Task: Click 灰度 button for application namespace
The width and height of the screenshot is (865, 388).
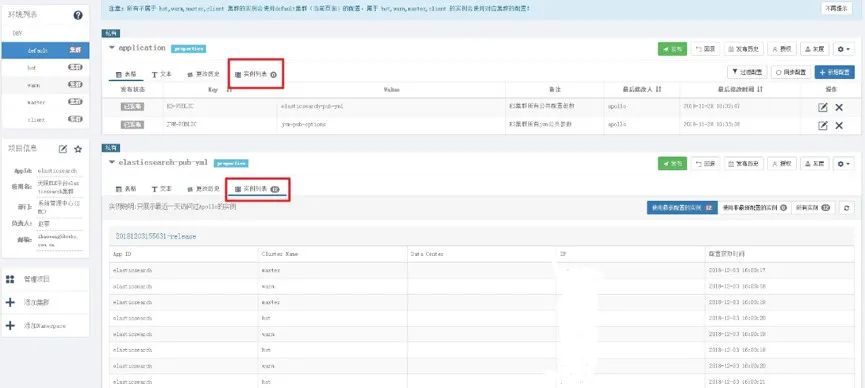Action: click(815, 49)
